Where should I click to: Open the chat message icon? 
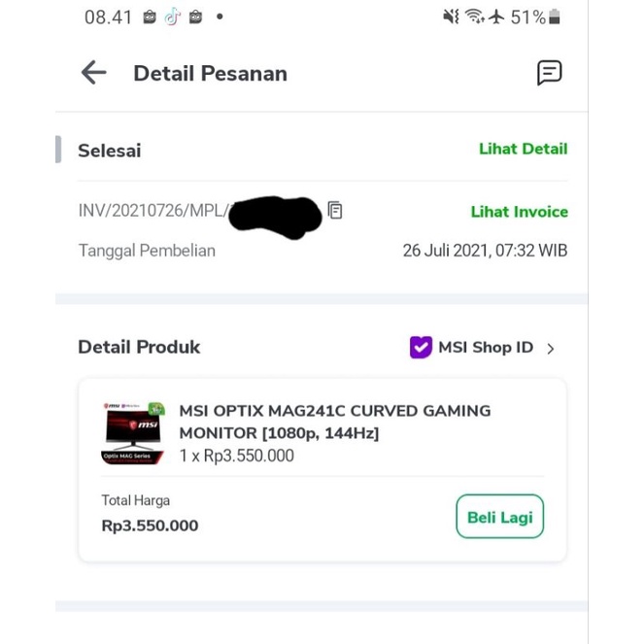(549, 73)
